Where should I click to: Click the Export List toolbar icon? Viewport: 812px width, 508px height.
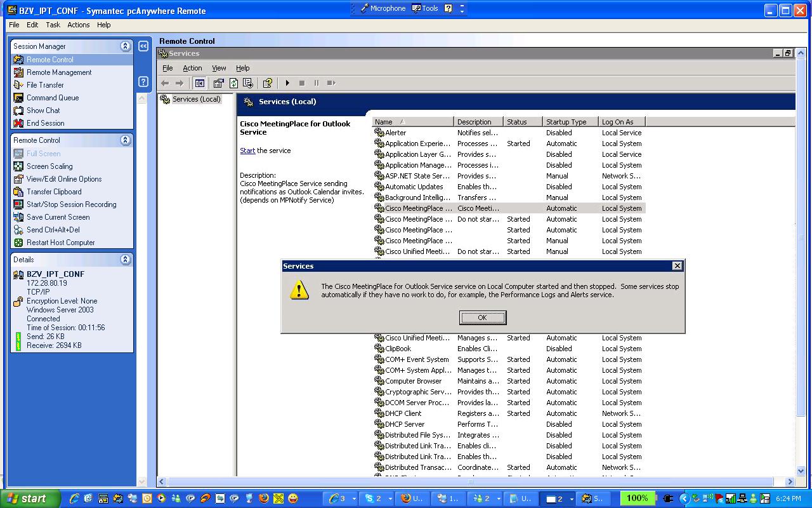point(248,83)
